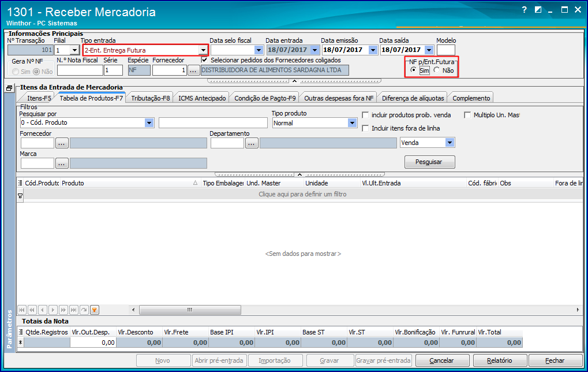
Task: Open Fornecedor filter lookup ellipsis button
Action: coord(62,143)
